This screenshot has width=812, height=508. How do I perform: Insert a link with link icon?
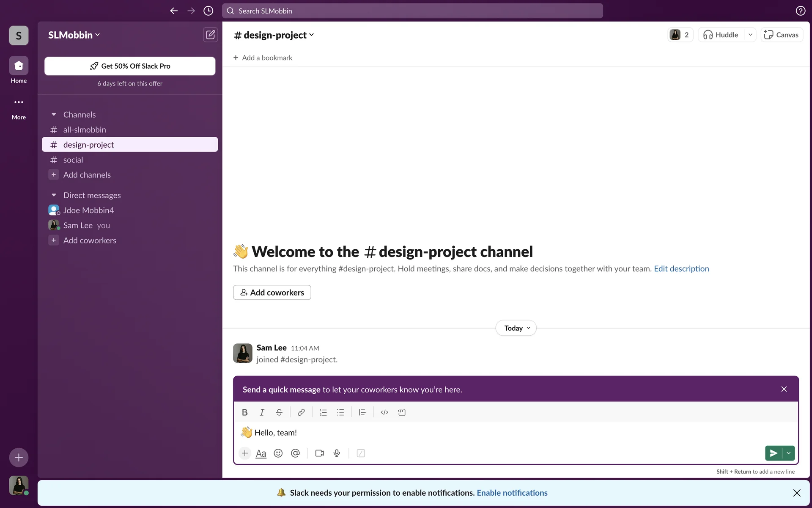(301, 412)
